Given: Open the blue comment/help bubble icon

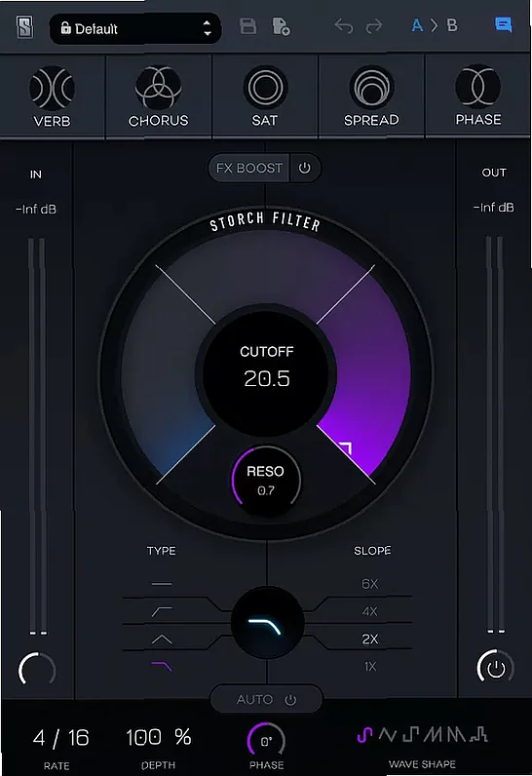Looking at the screenshot, I should [504, 24].
